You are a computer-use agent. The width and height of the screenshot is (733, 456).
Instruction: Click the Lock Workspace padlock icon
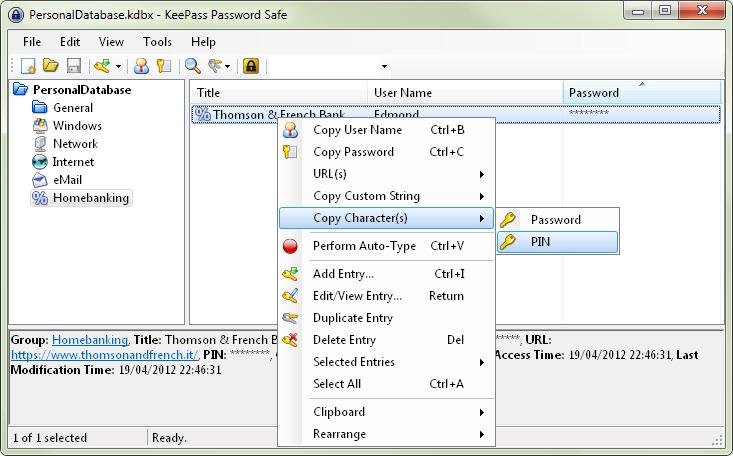pos(251,66)
